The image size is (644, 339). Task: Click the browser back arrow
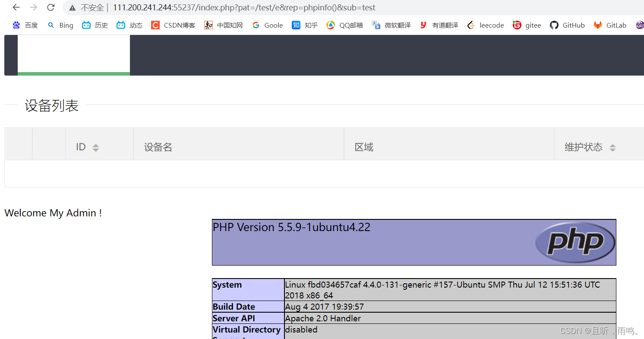coord(16,7)
